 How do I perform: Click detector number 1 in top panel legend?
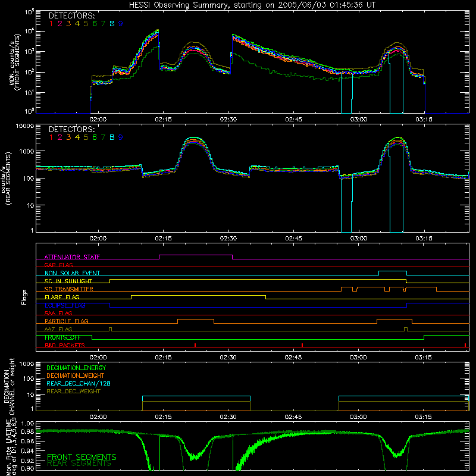coord(51,24)
